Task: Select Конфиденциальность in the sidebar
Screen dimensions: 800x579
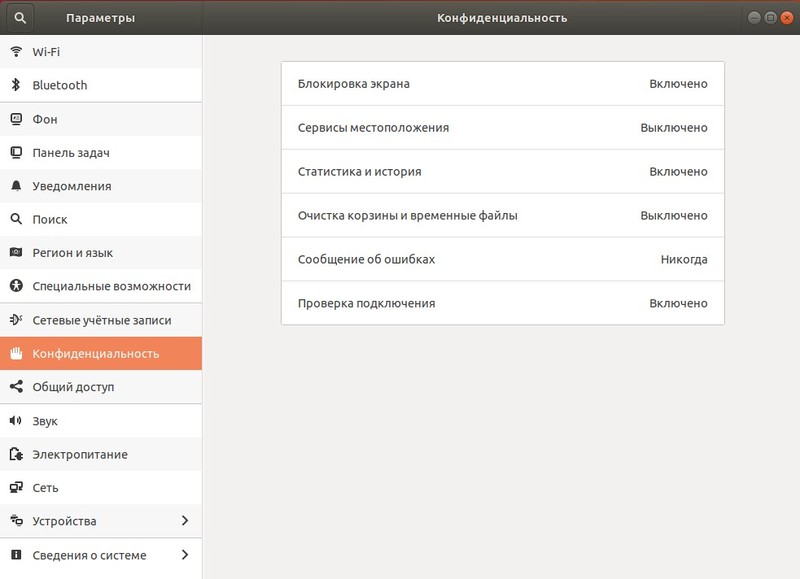Action: click(x=100, y=353)
